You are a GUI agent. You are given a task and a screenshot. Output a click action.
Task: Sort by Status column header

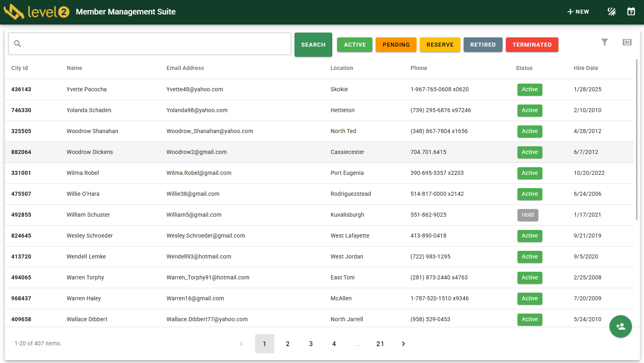pos(524,68)
